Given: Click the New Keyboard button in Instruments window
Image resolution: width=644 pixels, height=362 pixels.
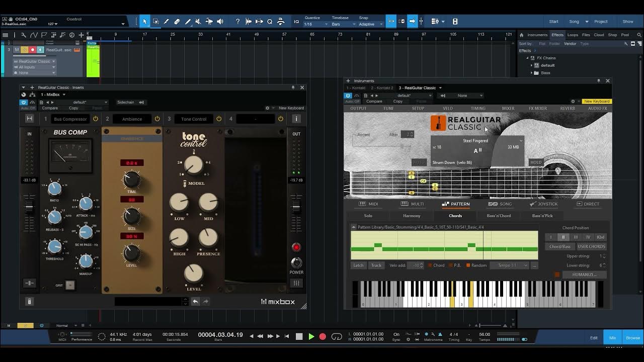Looking at the screenshot, I should [x=597, y=101].
